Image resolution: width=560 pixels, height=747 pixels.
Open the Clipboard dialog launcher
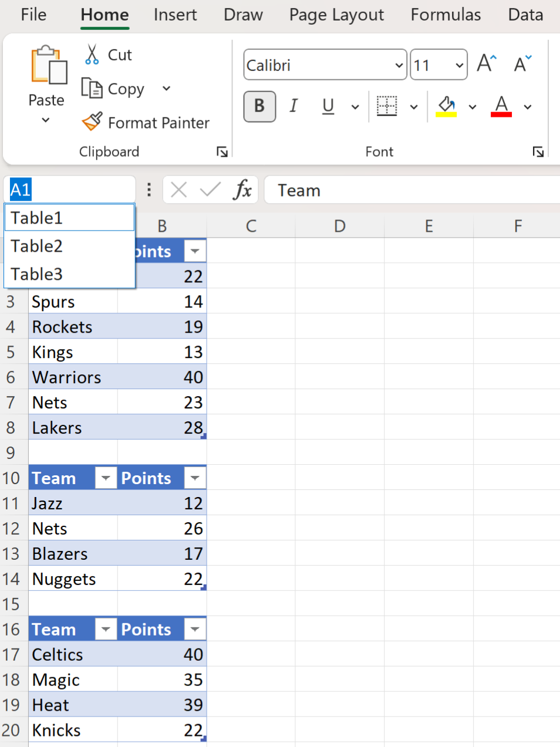tap(222, 151)
